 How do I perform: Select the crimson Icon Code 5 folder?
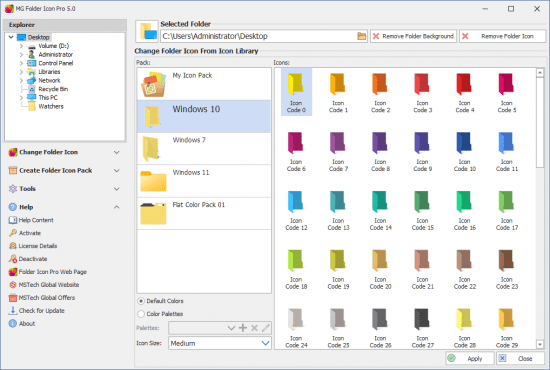(x=507, y=92)
